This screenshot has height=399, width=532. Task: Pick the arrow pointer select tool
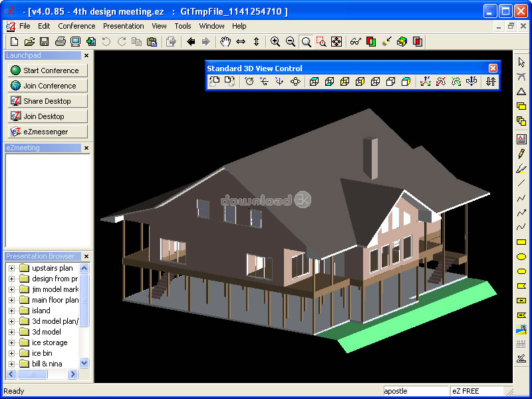pyautogui.click(x=521, y=62)
